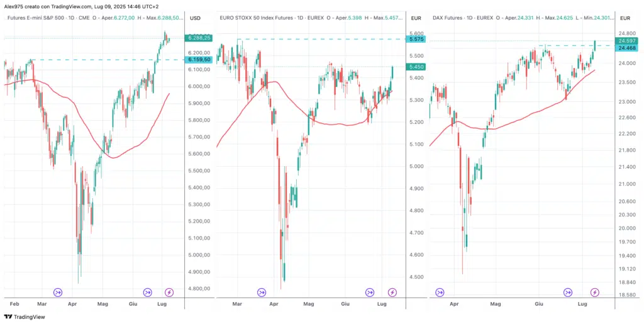
Task: Click the 5.575 price label on EURO STOXX axis
Action: 416,39
